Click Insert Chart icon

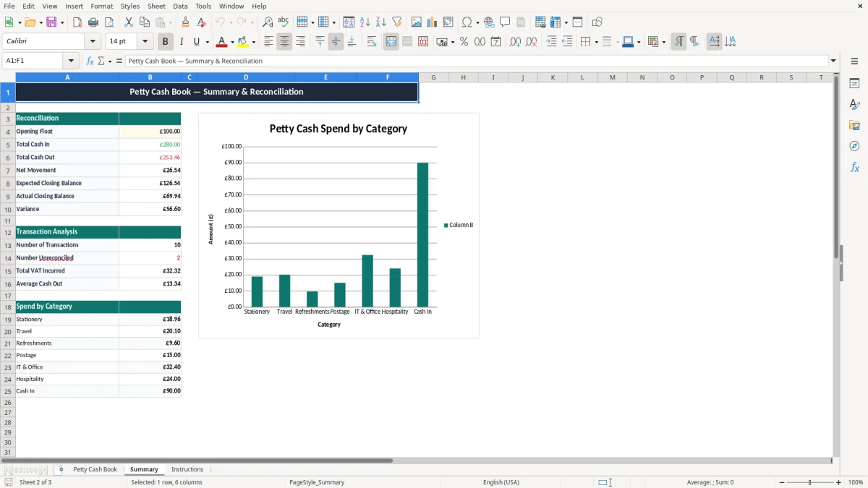pos(433,22)
